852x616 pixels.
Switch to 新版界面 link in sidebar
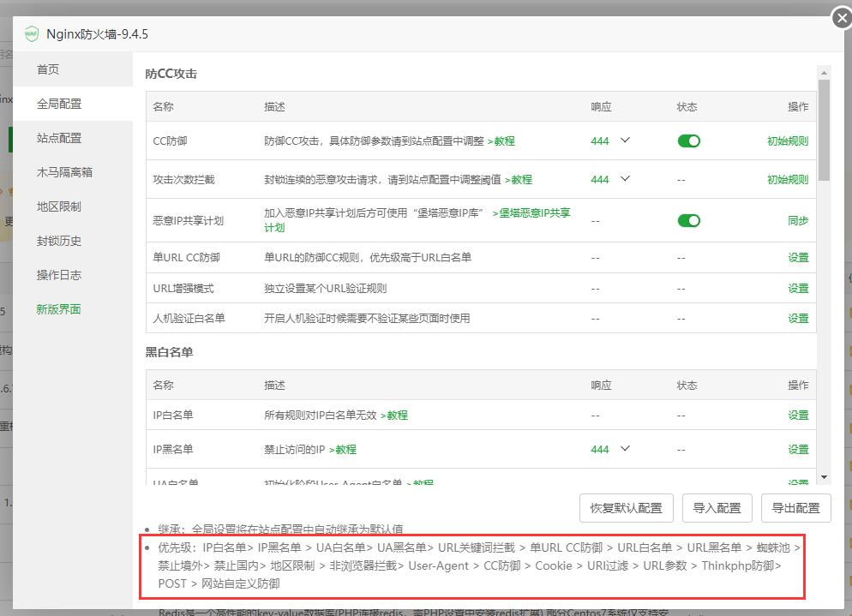pos(58,309)
